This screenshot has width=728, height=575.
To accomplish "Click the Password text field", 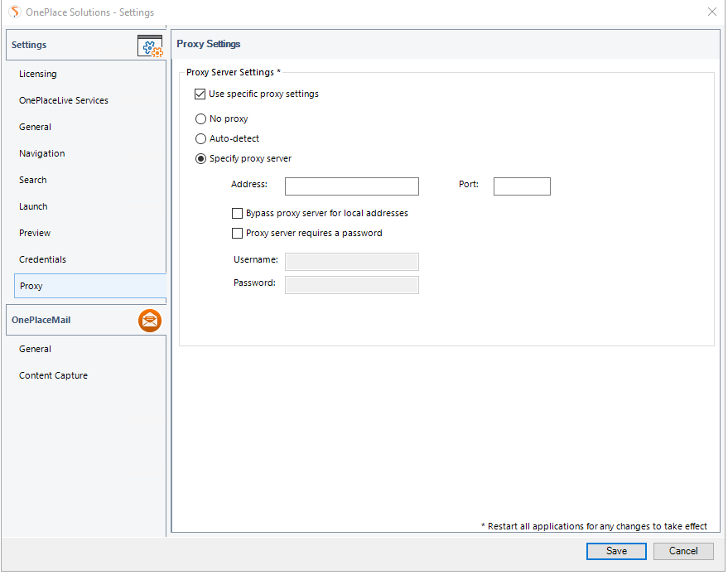I will pyautogui.click(x=352, y=285).
